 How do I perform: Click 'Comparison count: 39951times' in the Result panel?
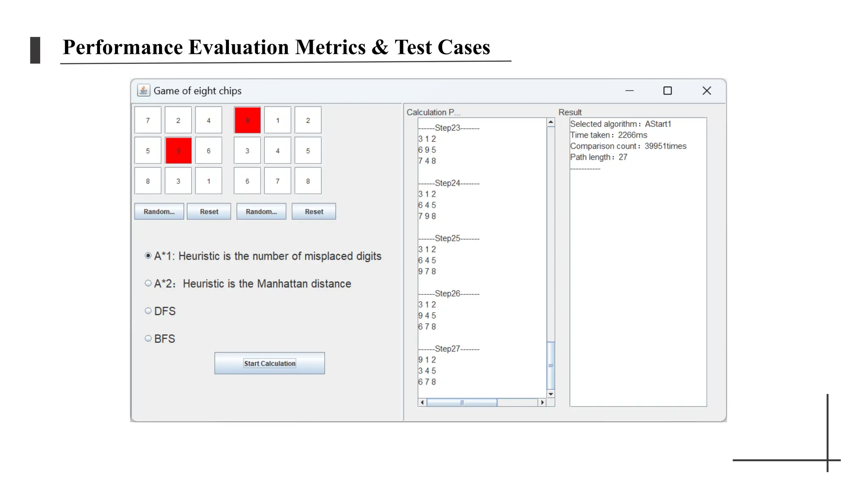coord(628,146)
